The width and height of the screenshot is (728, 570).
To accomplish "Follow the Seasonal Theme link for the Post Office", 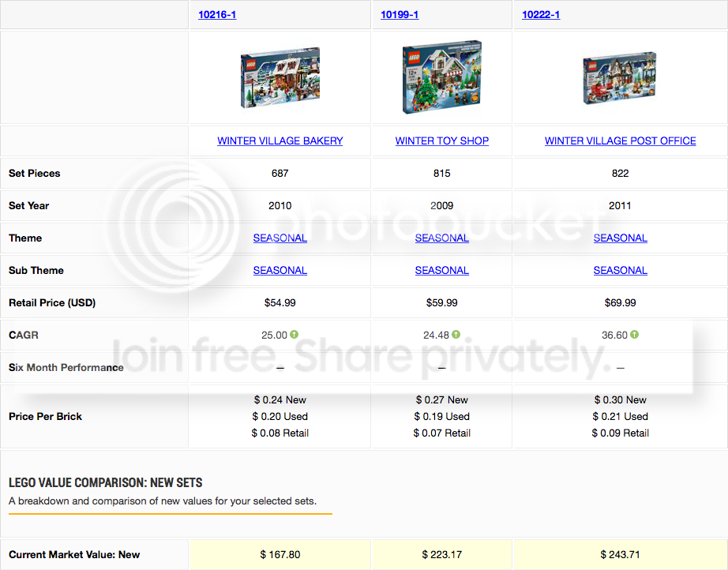I will [621, 238].
